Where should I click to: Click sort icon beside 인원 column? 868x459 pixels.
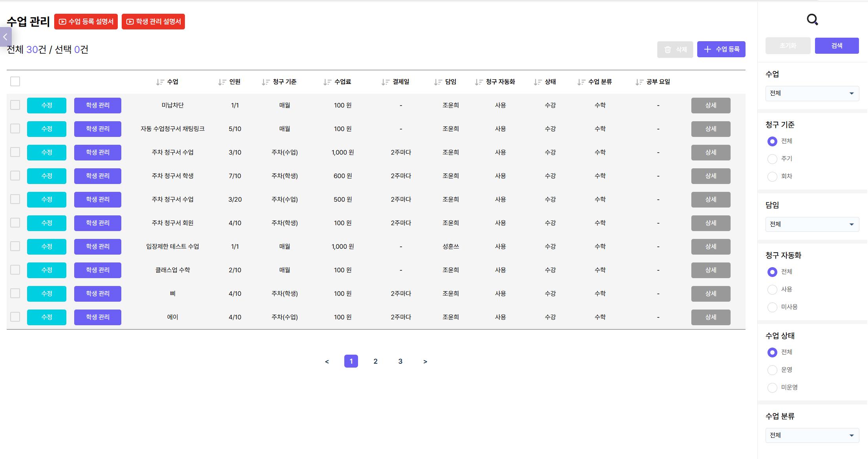click(x=222, y=82)
